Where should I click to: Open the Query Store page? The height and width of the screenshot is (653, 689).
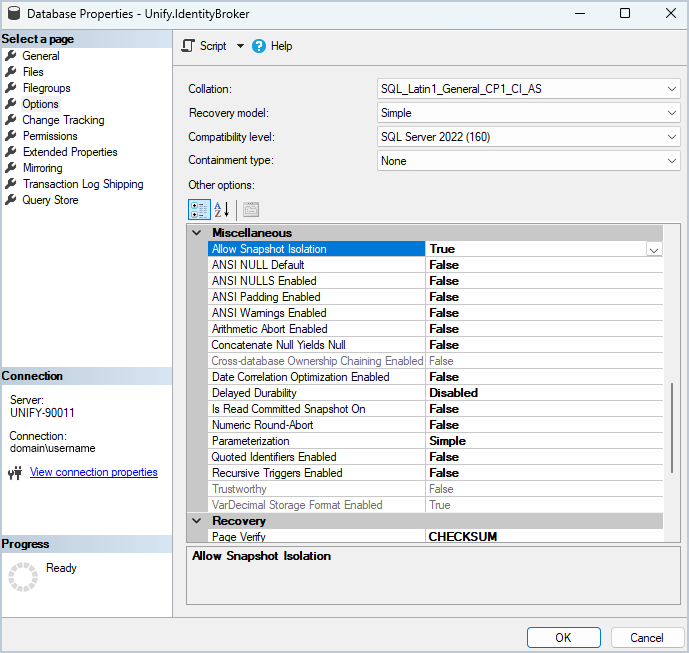51,200
